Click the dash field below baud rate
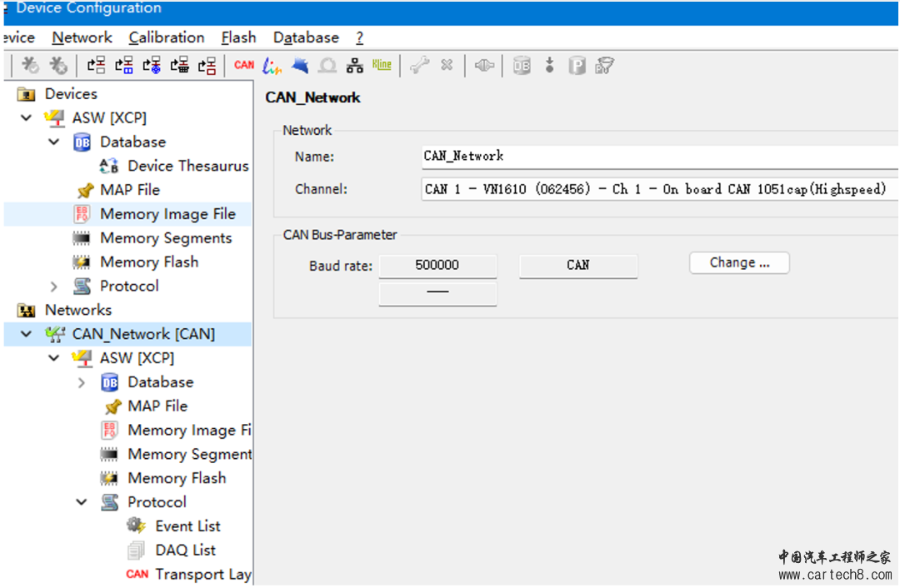900x588 pixels. pyautogui.click(x=437, y=293)
